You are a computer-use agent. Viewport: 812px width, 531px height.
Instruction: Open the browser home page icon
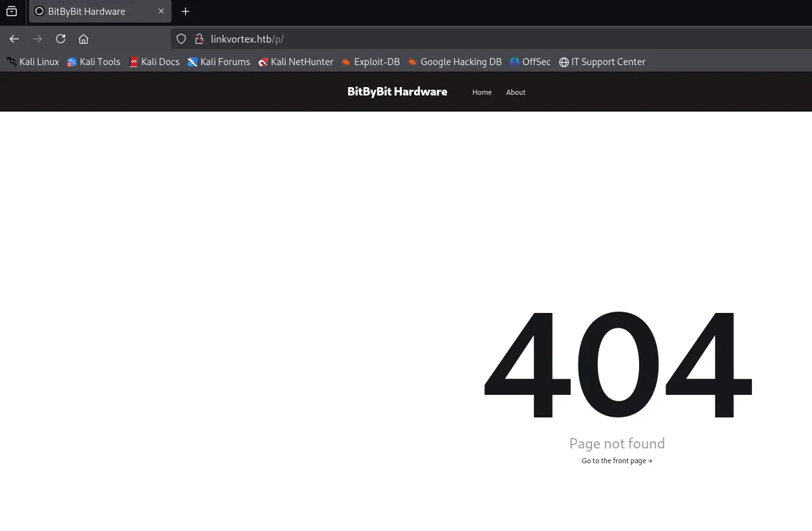(x=84, y=39)
